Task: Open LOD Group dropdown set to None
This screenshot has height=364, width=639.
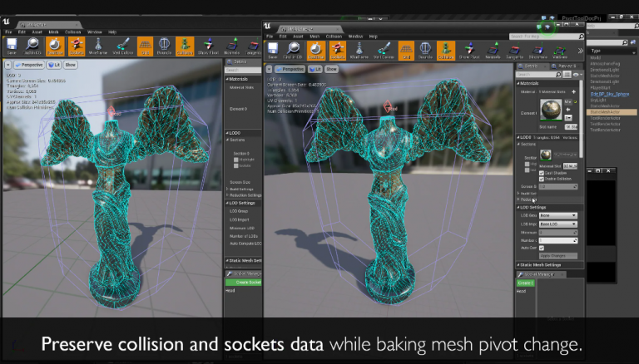Action: (x=558, y=215)
